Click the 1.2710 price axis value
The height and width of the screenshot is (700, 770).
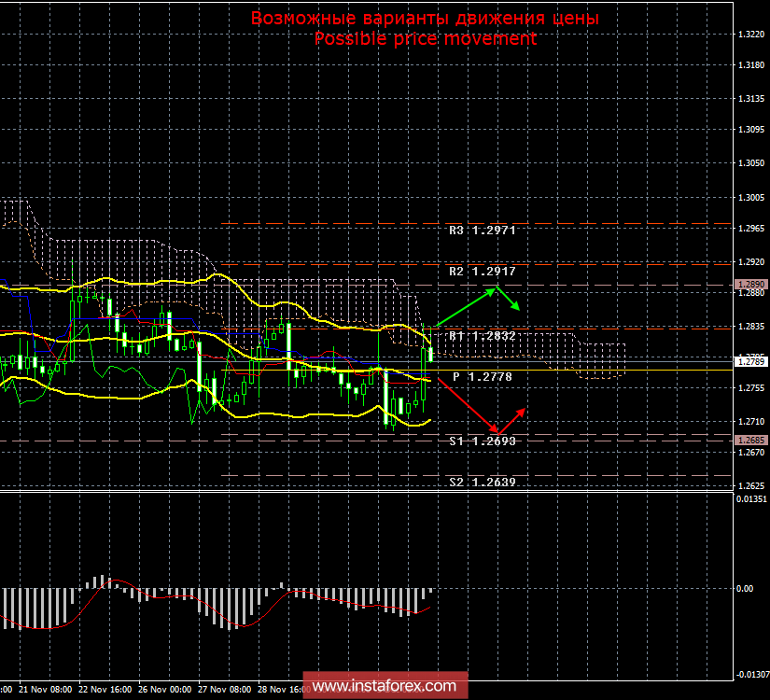(751, 422)
